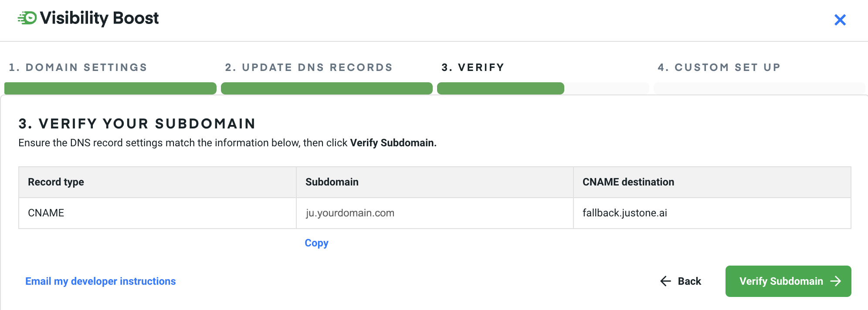This screenshot has width=868, height=310.
Task: Click the progress bar under Domain Settings
Action: point(110,88)
